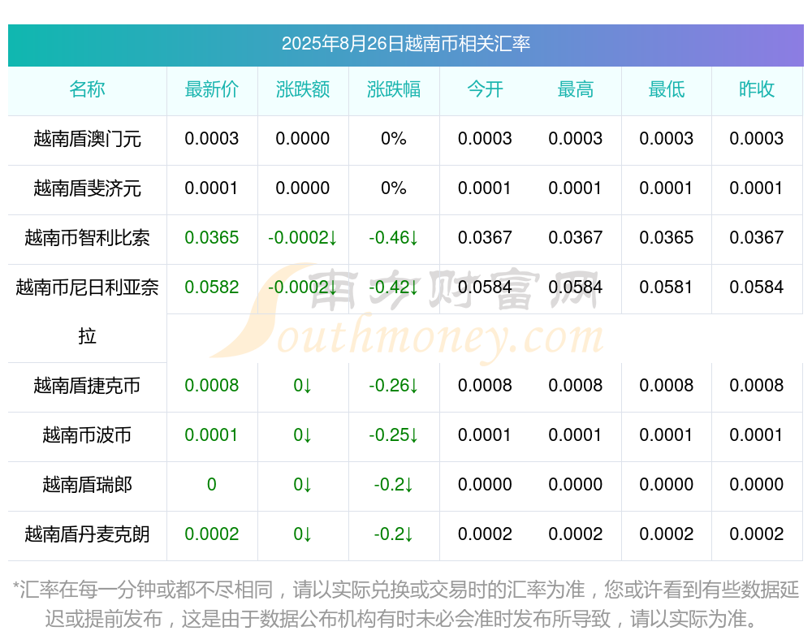Click latest price 0.0002 for 越南盾丹麦克朗
Image resolution: width=812 pixels, height=644 pixels.
pos(212,534)
